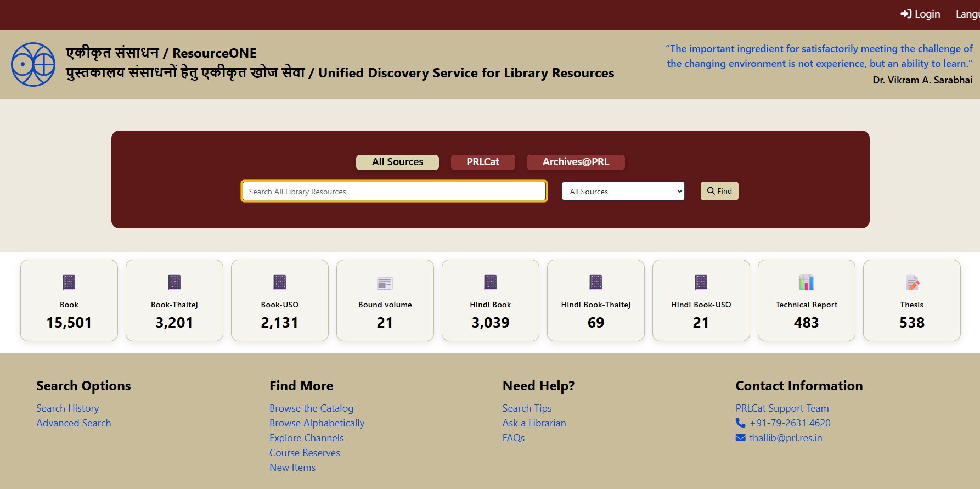The height and width of the screenshot is (489, 980).
Task: Click the envelope email icon
Action: [741, 438]
